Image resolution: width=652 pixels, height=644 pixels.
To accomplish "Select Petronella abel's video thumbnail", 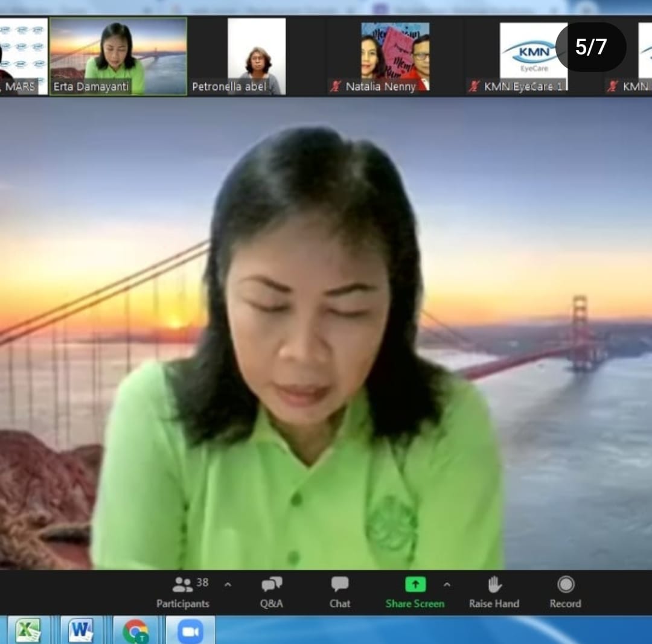I will (257, 56).
